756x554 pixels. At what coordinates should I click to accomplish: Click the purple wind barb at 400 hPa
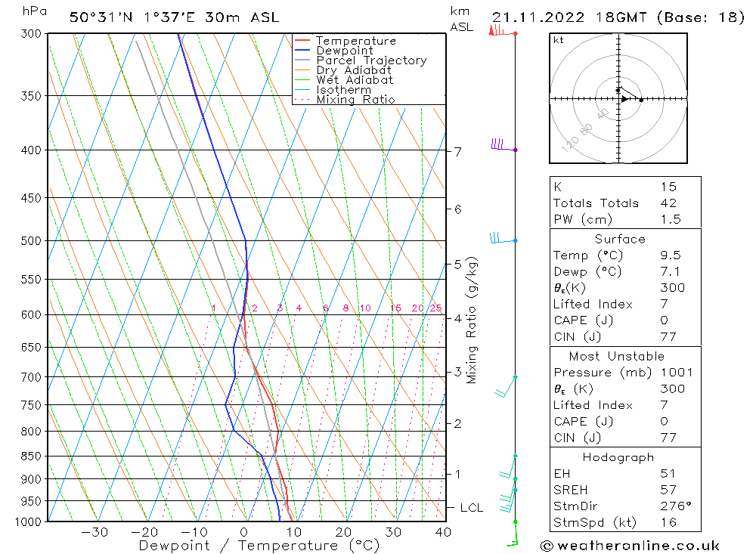(503, 144)
